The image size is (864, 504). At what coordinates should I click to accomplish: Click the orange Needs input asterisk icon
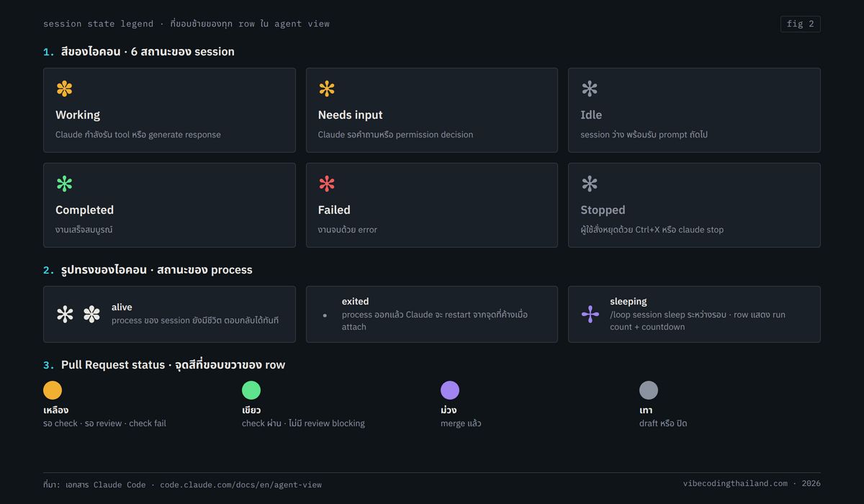tap(327, 89)
